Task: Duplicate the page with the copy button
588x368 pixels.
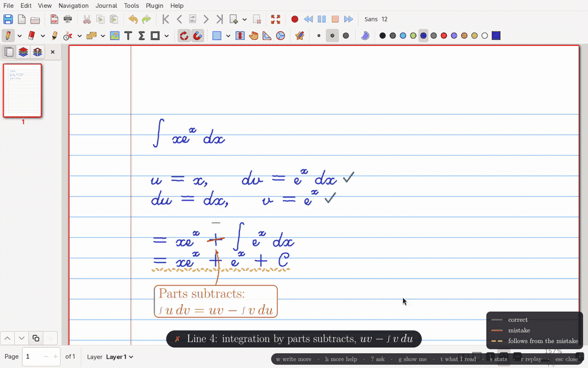Action: click(36, 339)
